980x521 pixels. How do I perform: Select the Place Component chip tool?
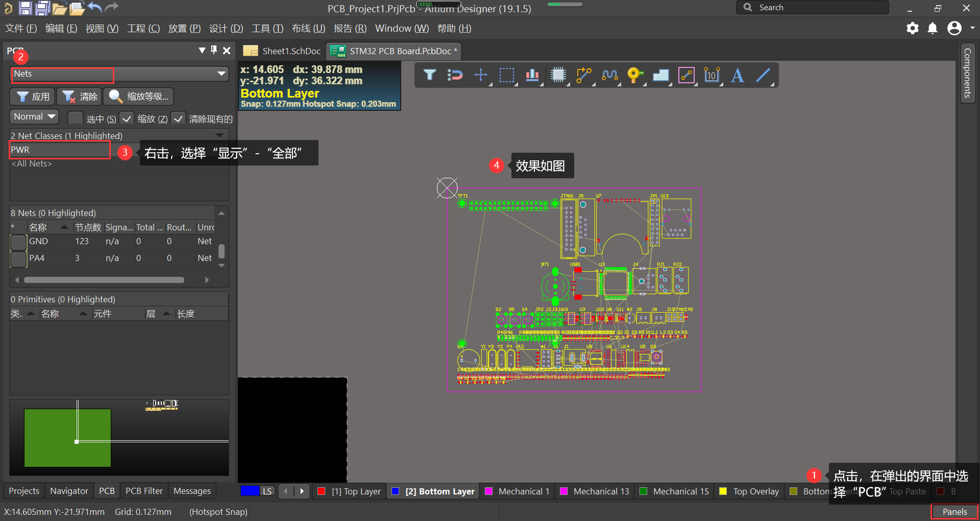point(558,75)
